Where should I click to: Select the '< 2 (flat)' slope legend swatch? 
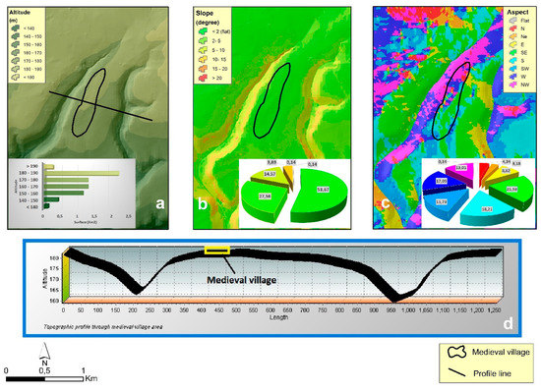(203, 31)
